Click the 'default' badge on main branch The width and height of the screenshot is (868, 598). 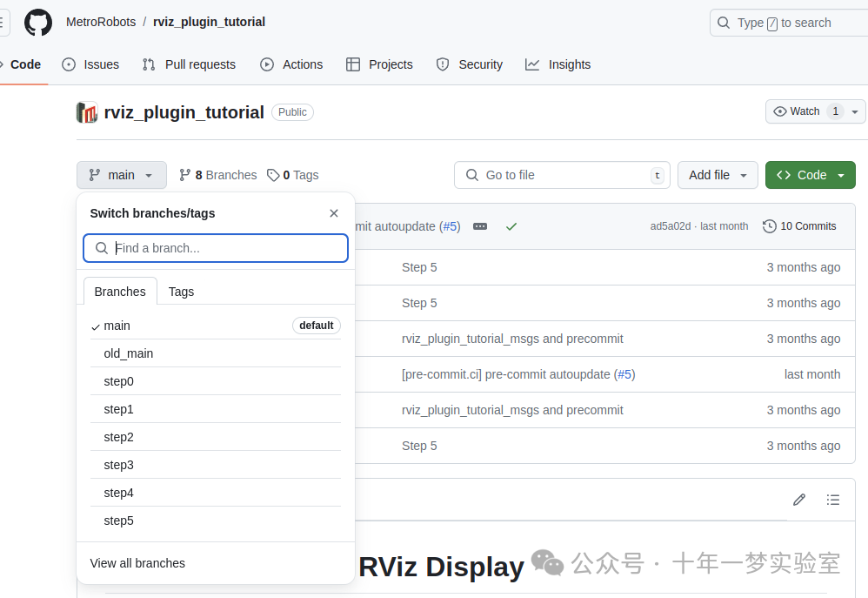pos(316,326)
